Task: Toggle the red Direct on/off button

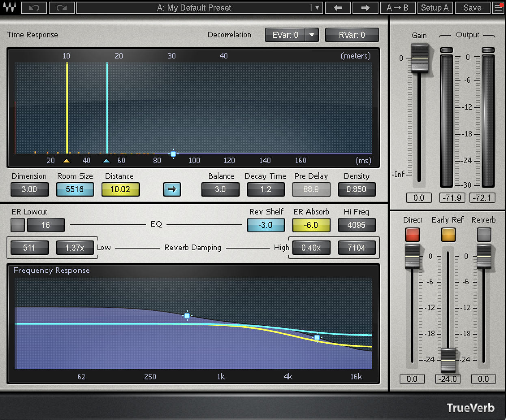Action: [413, 234]
